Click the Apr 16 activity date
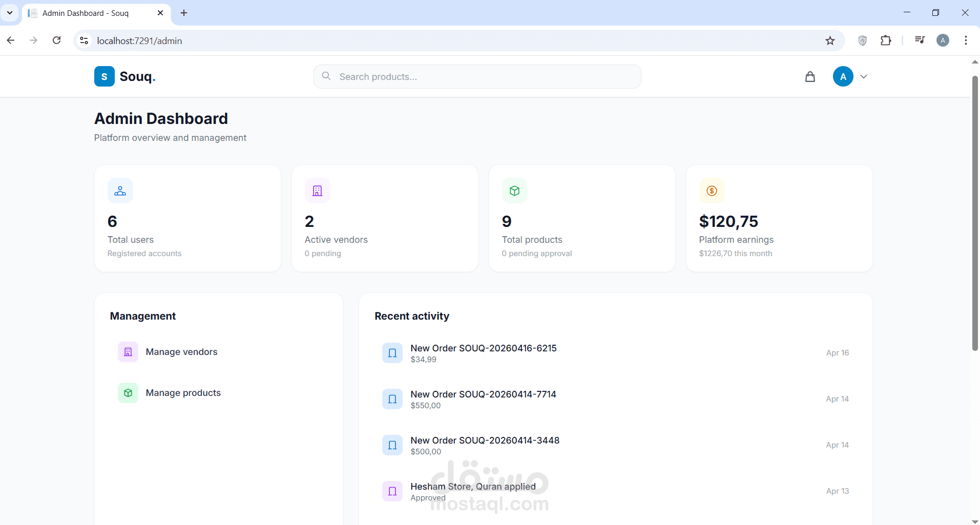 click(x=838, y=353)
